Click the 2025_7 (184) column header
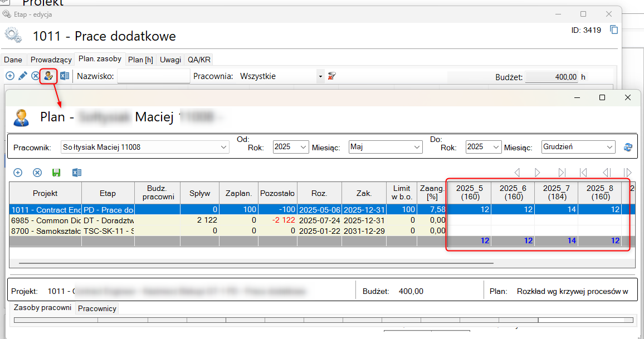The width and height of the screenshot is (644, 339). tap(556, 193)
